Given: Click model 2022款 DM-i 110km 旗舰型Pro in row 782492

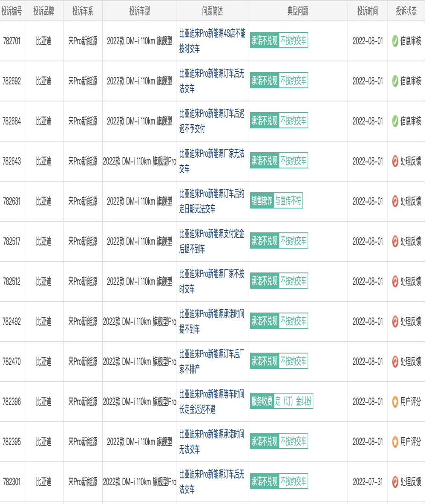Looking at the screenshot, I should tap(140, 322).
